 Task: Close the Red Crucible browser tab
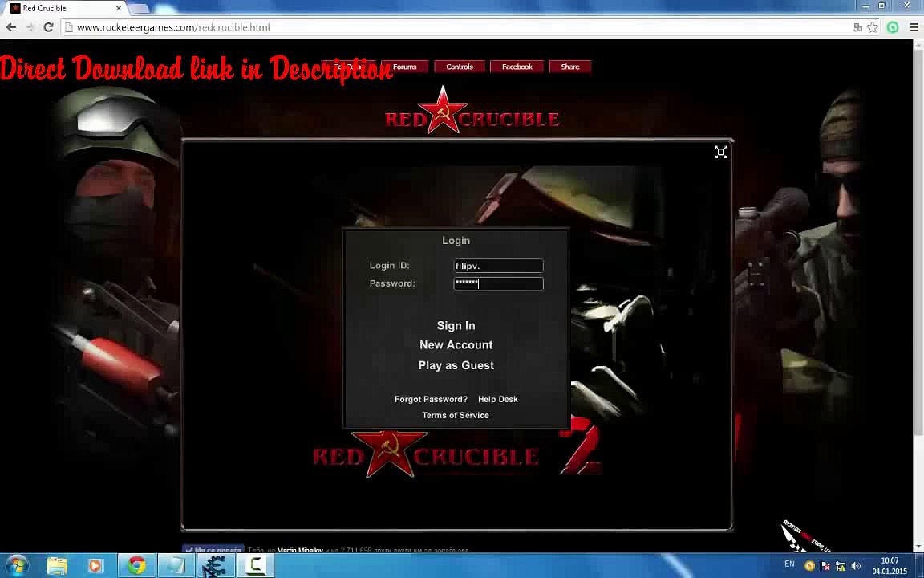119,8
